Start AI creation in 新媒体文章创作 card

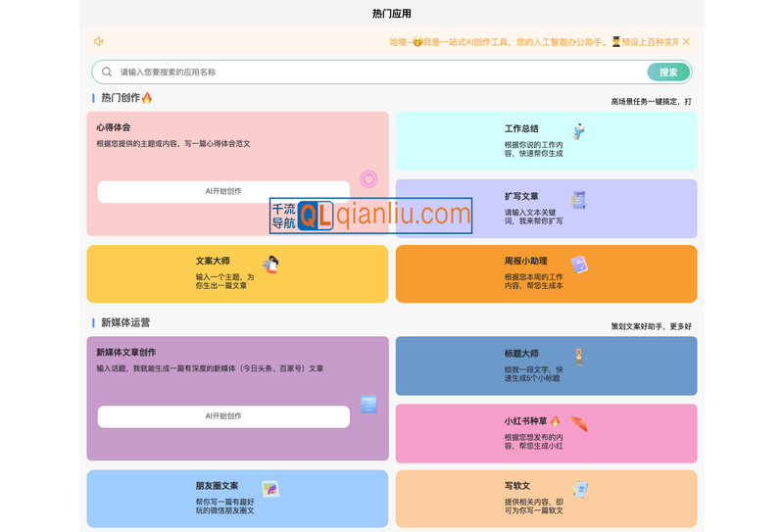223,416
